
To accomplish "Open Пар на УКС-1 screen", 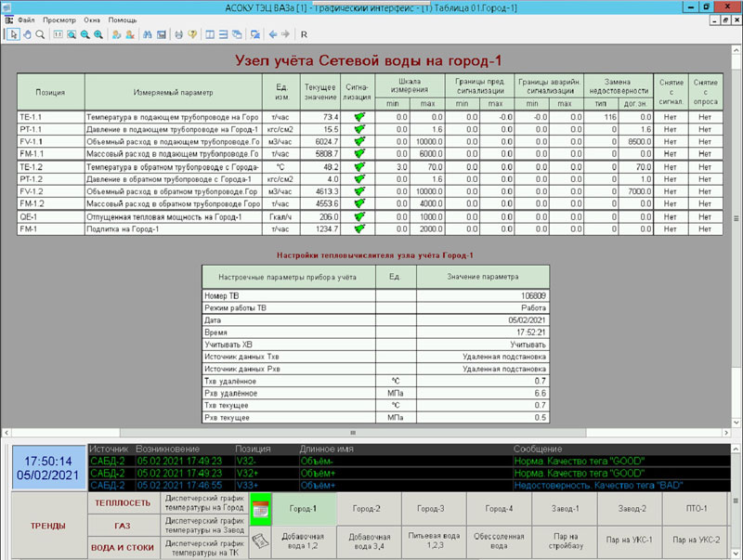I will point(630,540).
